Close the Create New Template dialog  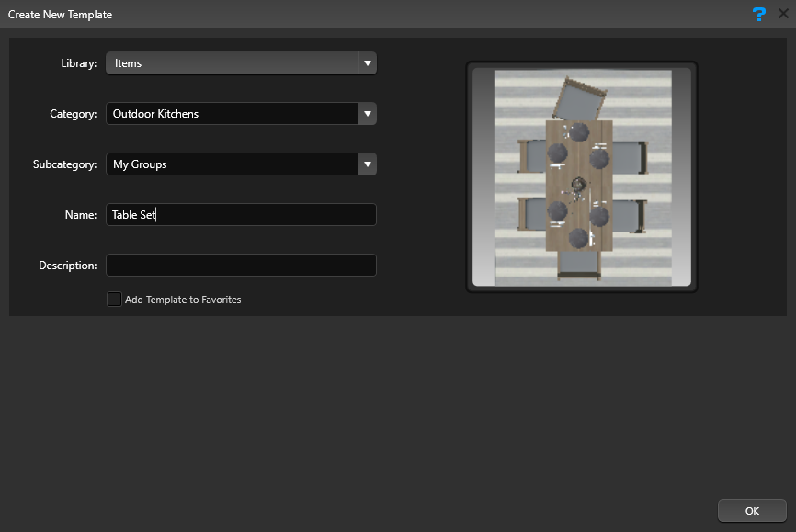click(x=783, y=14)
